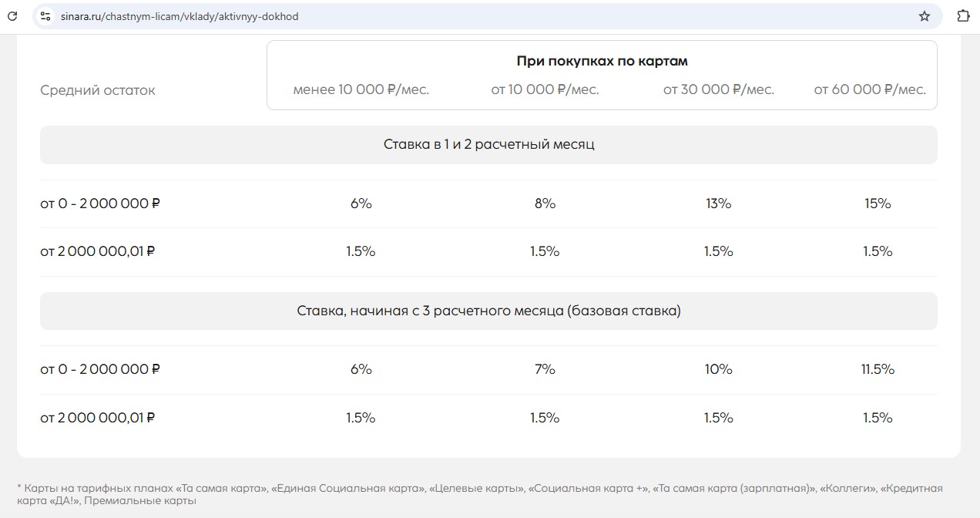Click the 15% rate cell
Image resolution: width=980 pixels, height=518 pixels.
(x=878, y=203)
